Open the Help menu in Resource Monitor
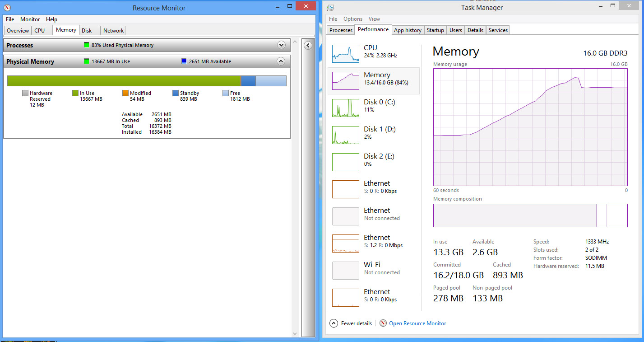644x342 pixels. [51, 19]
